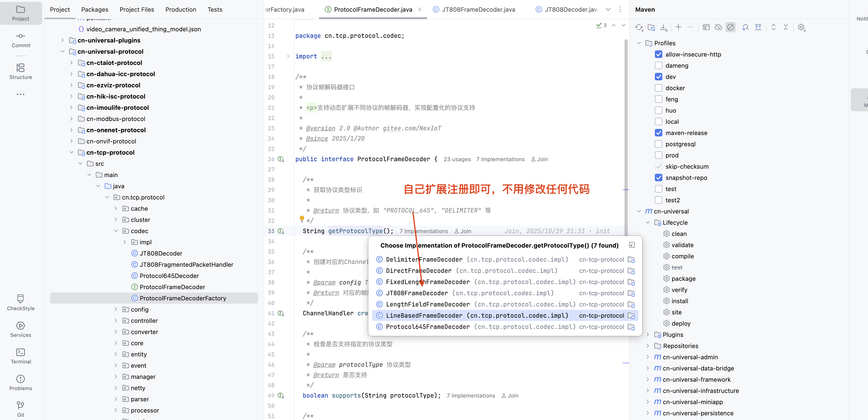Collapse the codec package
The image size is (868, 420).
(x=116, y=231)
